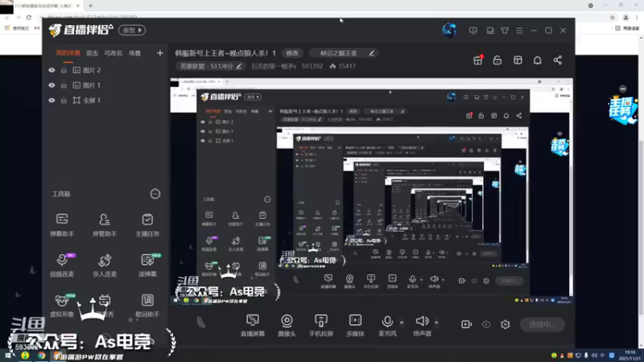Click the 扬声器 speaker icon
Screen dimensions: 644x362
422,321
